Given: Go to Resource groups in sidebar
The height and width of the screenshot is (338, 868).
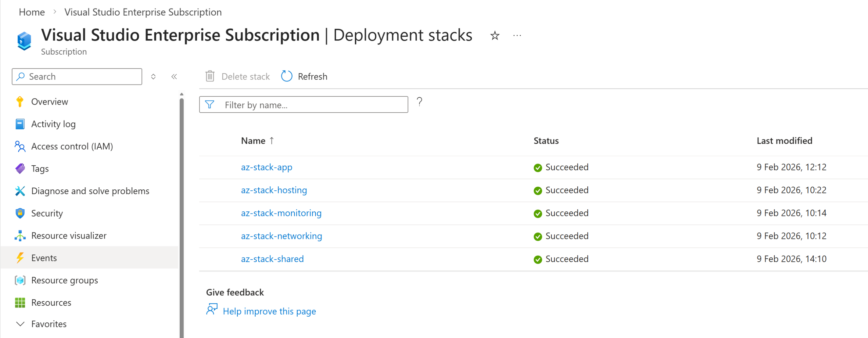Looking at the screenshot, I should 64,280.
